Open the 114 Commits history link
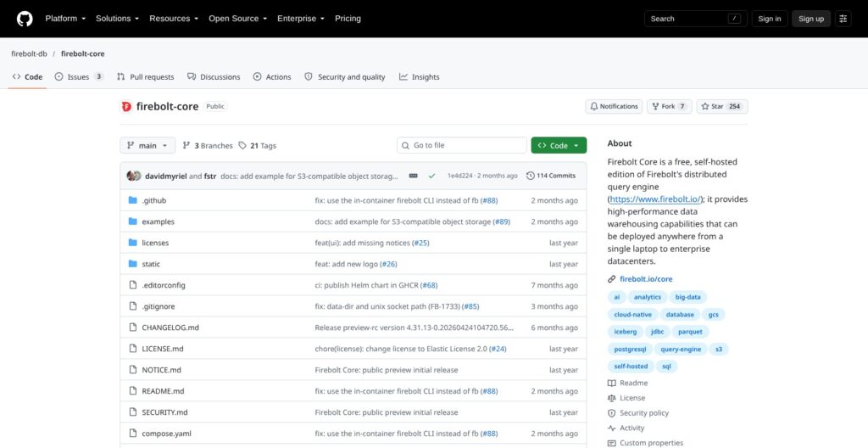This screenshot has height=448, width=868. [x=551, y=176]
